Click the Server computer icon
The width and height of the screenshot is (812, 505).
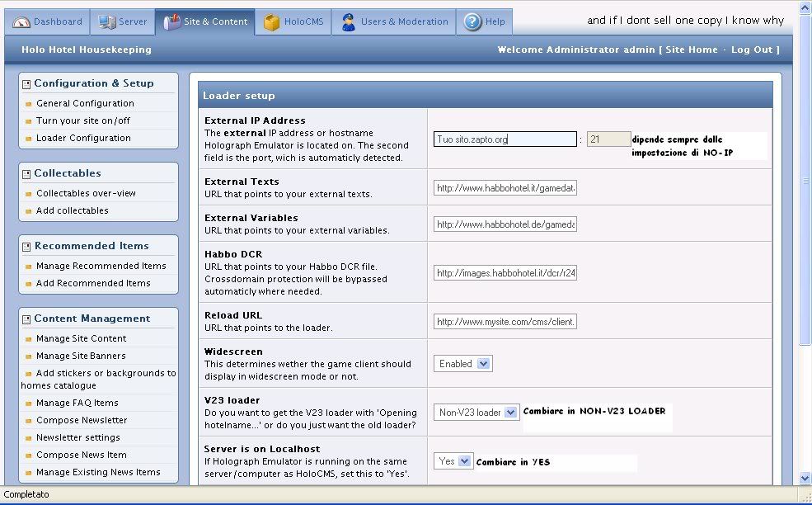point(107,21)
